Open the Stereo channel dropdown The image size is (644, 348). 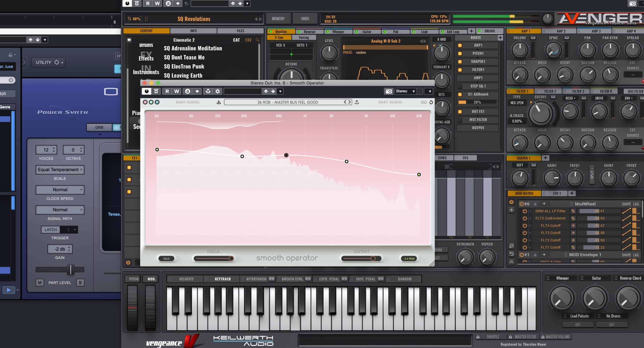point(406,91)
